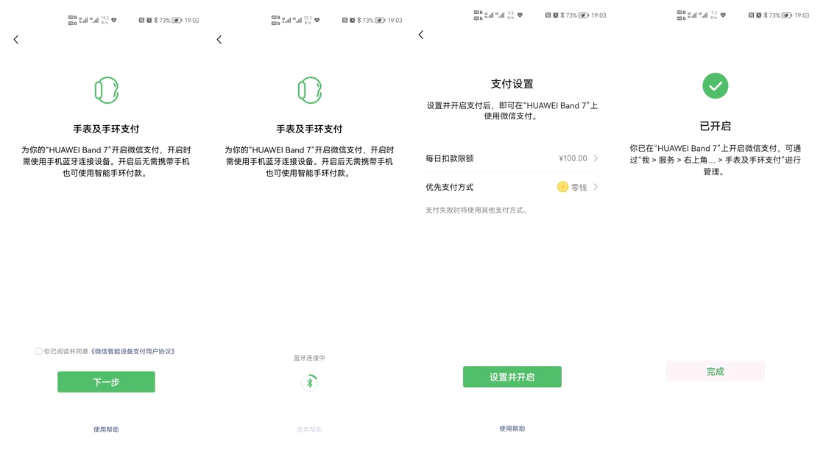Tap back arrow on the Bluetooth connecting screen
Viewport: 824px width, 466px height.
[219, 39]
